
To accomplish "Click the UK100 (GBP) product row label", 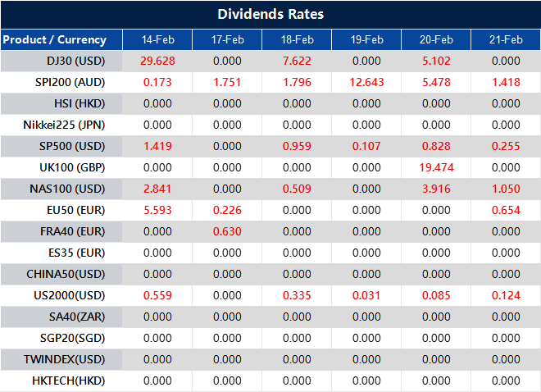I will pos(76,167).
